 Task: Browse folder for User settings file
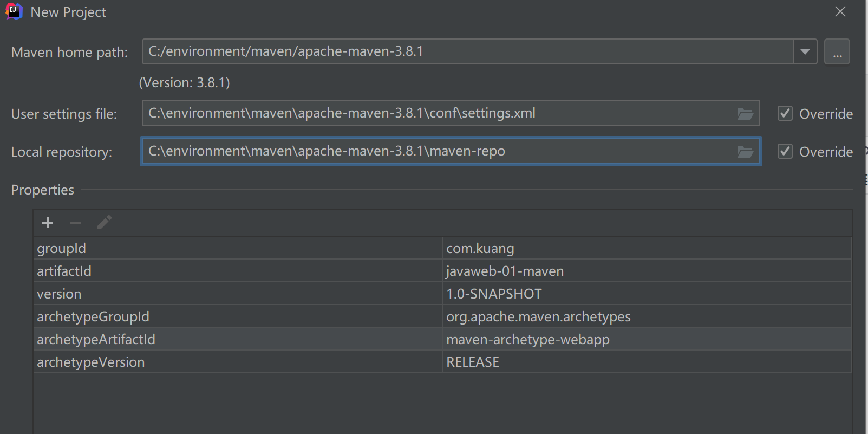(745, 114)
